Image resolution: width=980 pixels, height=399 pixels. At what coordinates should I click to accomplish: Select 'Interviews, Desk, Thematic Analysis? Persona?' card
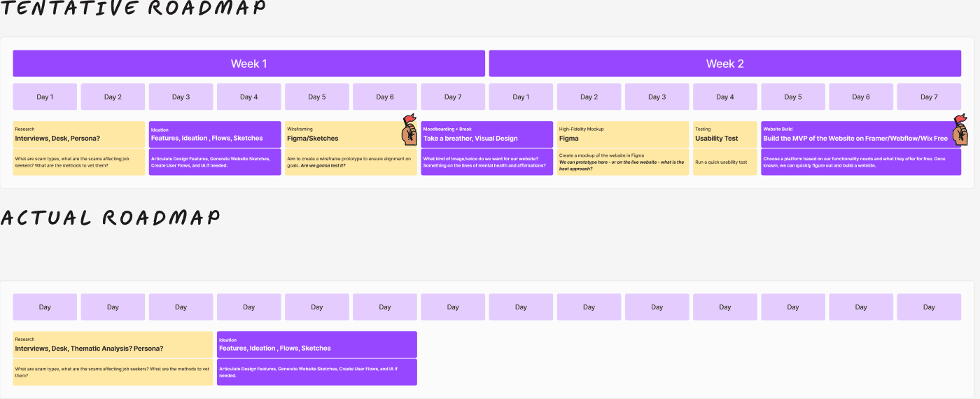pyautogui.click(x=113, y=344)
